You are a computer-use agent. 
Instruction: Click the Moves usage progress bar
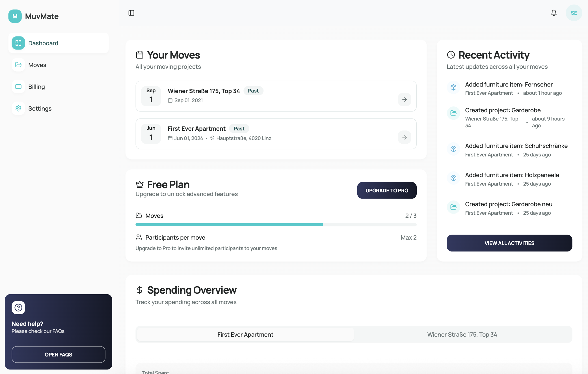pyautogui.click(x=276, y=225)
